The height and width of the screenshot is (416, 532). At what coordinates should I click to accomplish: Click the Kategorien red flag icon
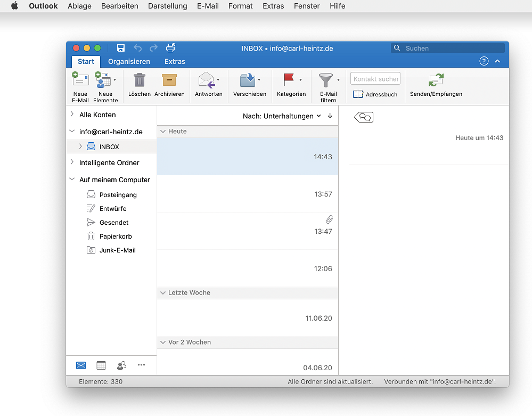289,80
